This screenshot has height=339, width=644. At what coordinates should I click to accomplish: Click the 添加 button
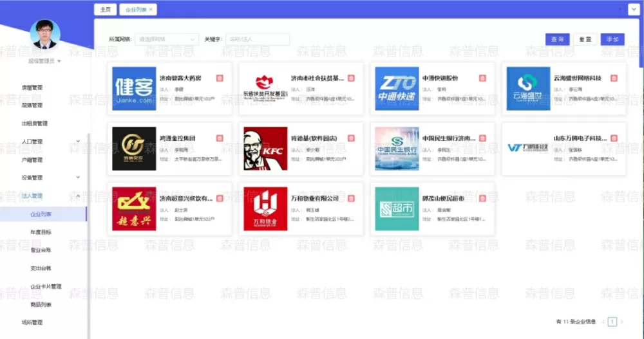612,39
